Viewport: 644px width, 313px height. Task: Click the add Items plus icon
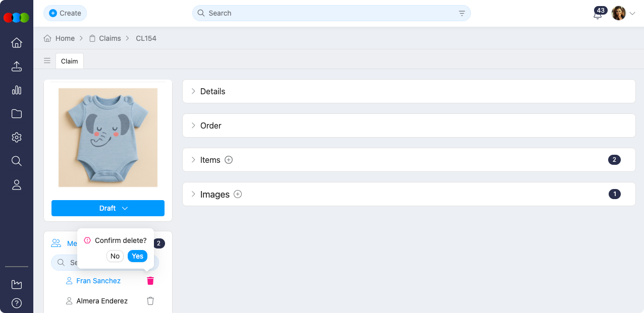click(x=229, y=160)
